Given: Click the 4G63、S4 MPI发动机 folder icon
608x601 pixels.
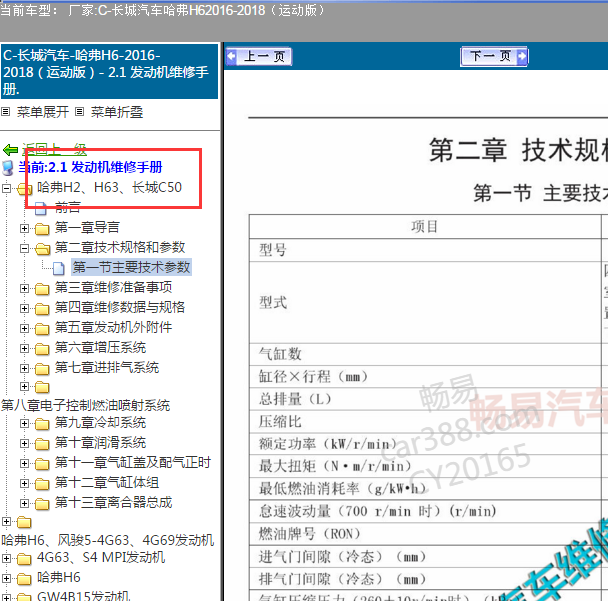Looking at the screenshot, I should coord(24,560).
